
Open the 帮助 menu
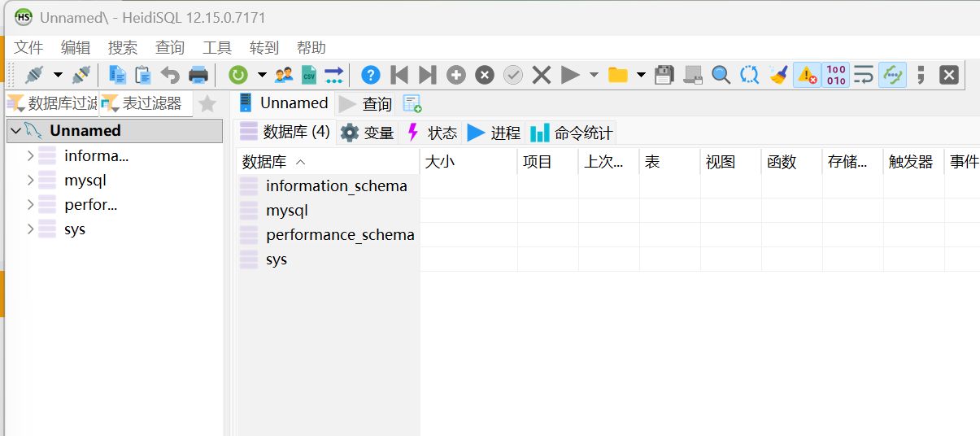[x=311, y=47]
